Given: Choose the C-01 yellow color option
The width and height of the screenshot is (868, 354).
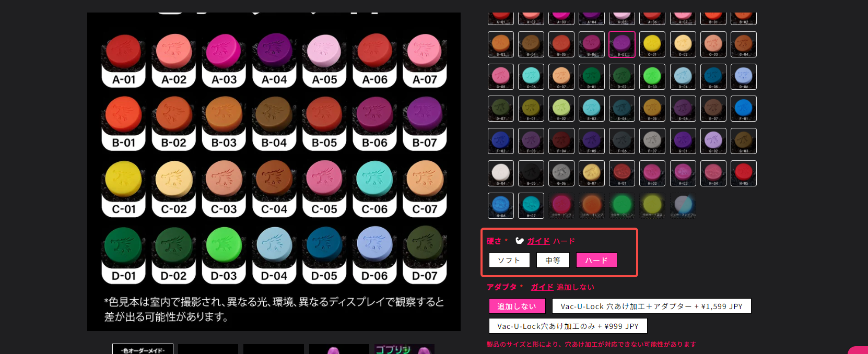Looking at the screenshot, I should pyautogui.click(x=652, y=44).
